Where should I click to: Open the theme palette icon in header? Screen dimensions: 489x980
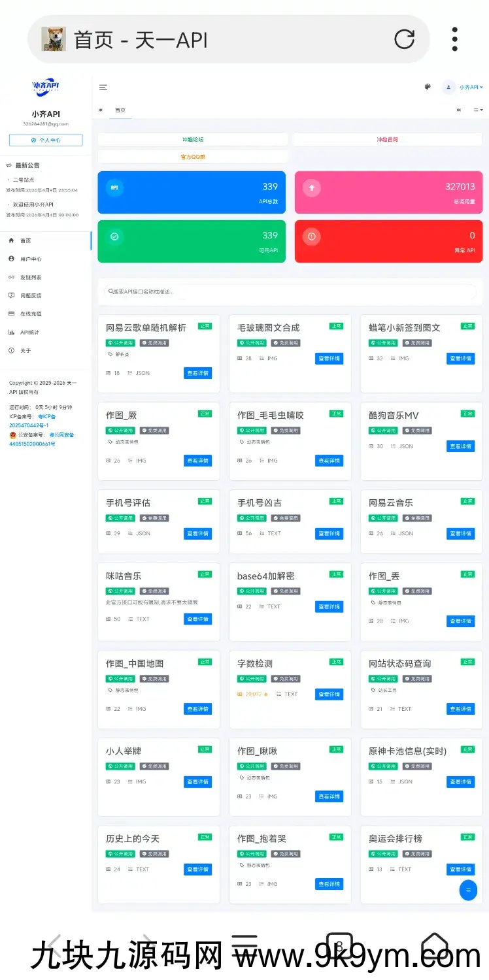428,87
